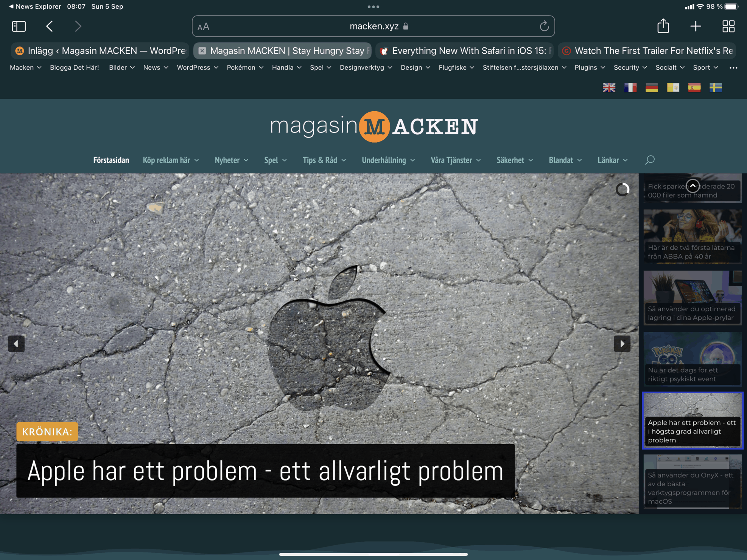Tap the macken.xyz address field

tap(373, 26)
